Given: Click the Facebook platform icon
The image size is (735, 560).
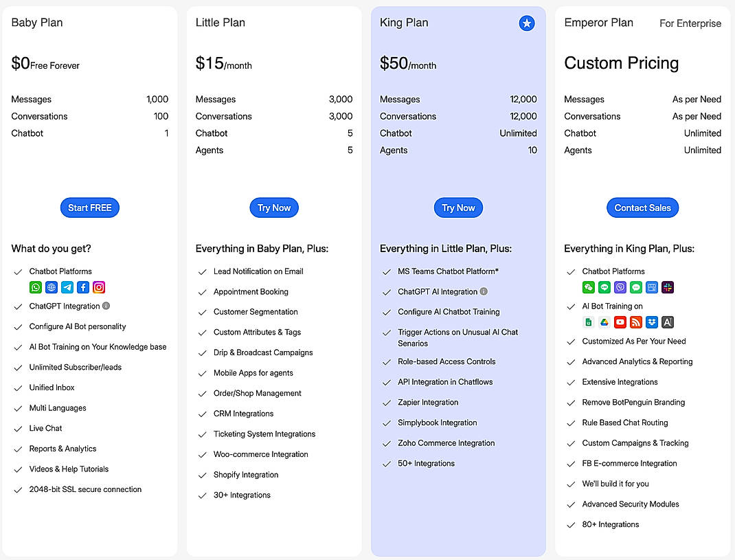Looking at the screenshot, I should click(83, 288).
